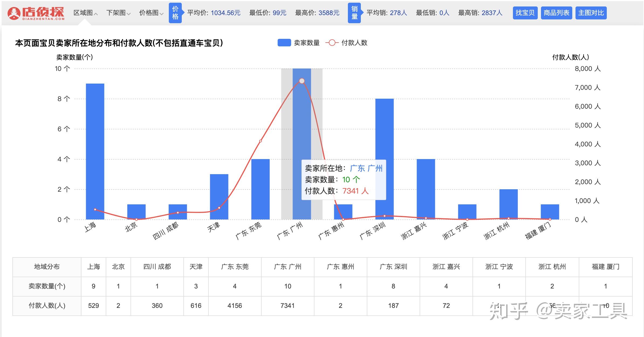Click the 529 cell in table

[x=94, y=306]
